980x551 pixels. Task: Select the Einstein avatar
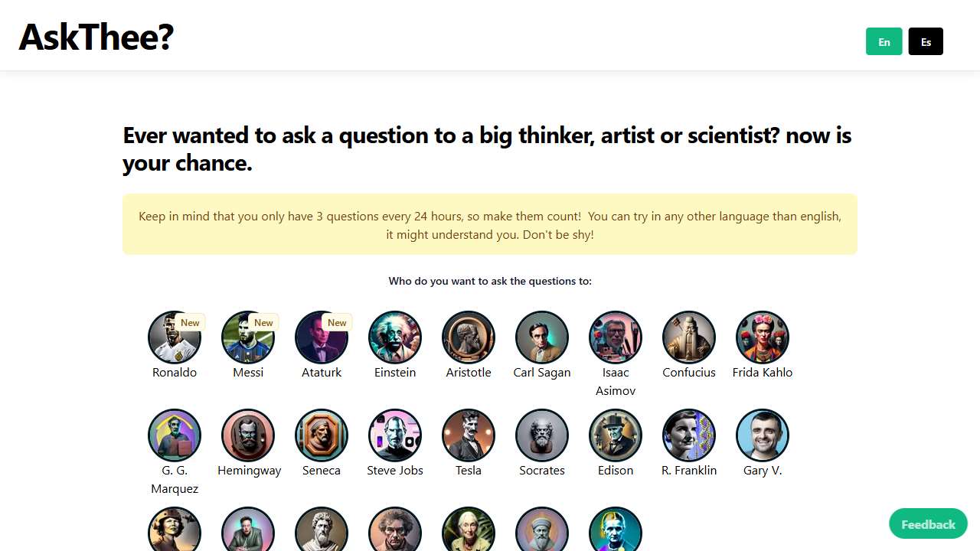[395, 337]
